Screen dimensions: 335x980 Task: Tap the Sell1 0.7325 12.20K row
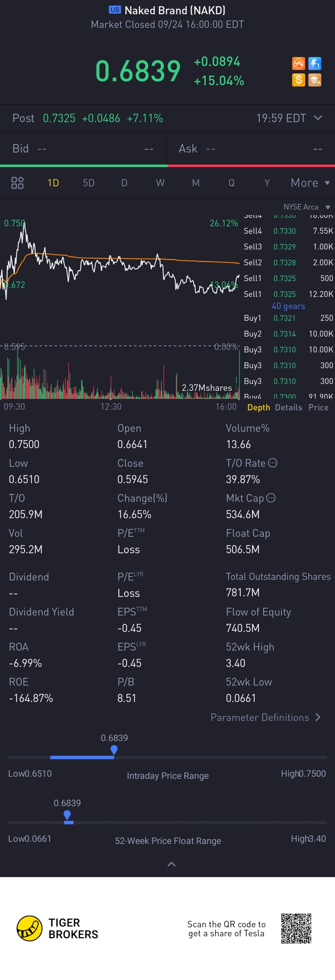288,294
